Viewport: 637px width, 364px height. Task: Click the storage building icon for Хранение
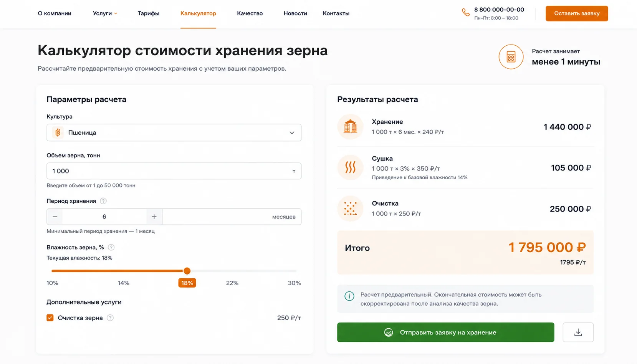tap(350, 126)
